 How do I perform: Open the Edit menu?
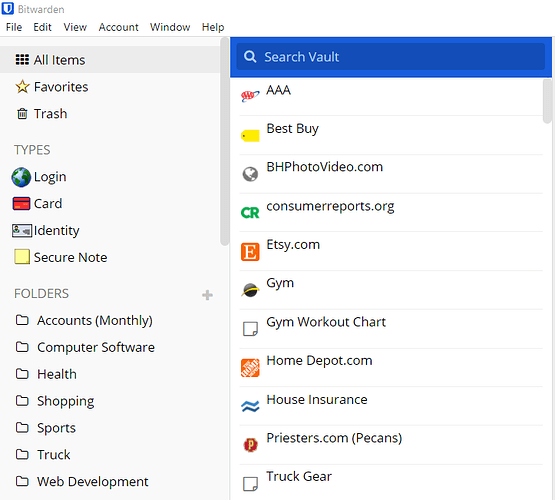pyautogui.click(x=42, y=27)
